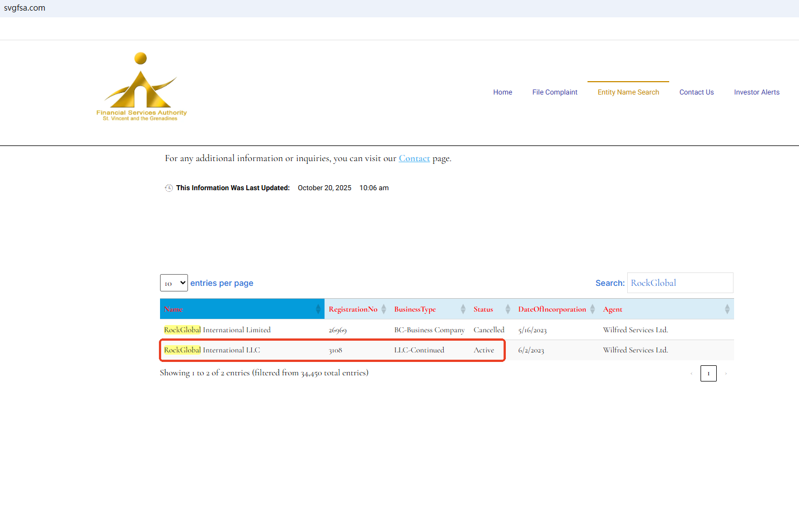
Task: Click BC-Business Company cell
Action: coord(429,330)
